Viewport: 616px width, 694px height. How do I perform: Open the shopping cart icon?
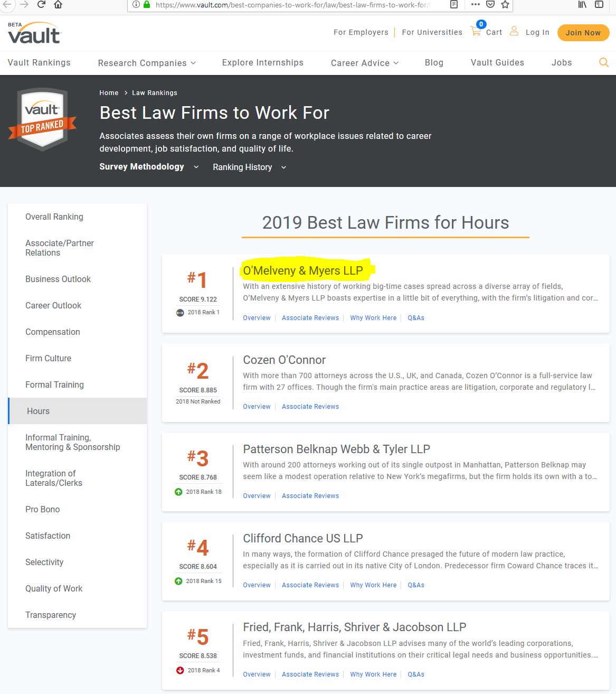tap(476, 31)
